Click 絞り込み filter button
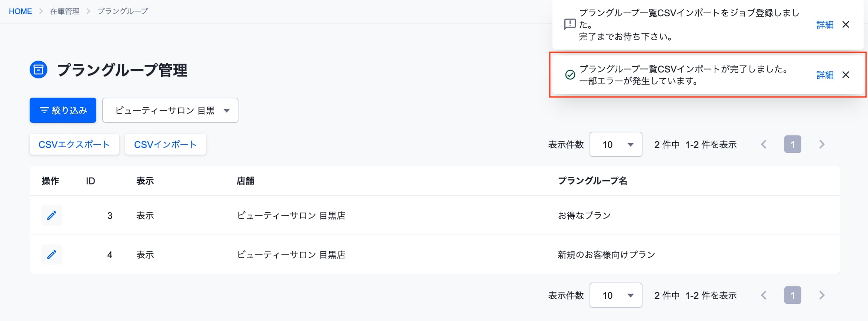868x321 pixels. 63,110
